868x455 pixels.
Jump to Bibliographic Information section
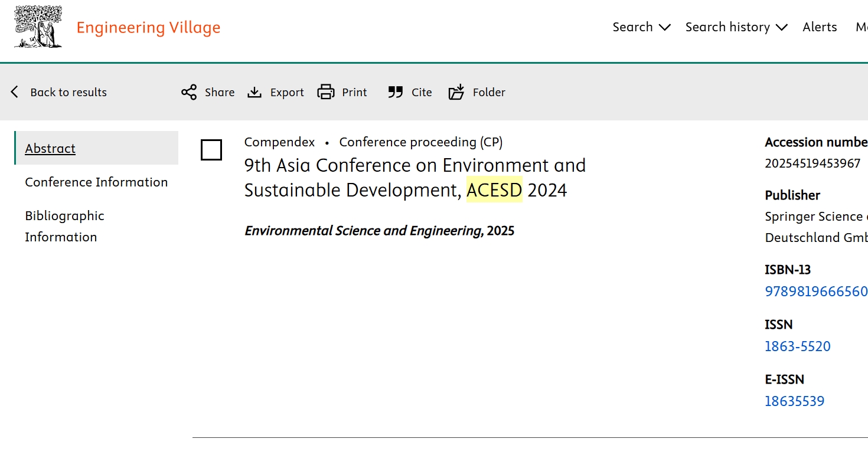pyautogui.click(x=64, y=226)
